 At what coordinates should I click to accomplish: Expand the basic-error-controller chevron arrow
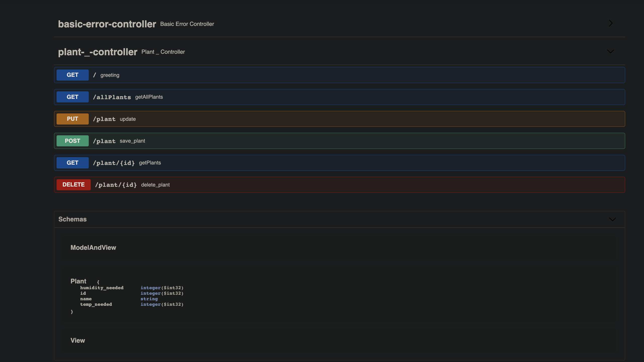click(x=611, y=23)
